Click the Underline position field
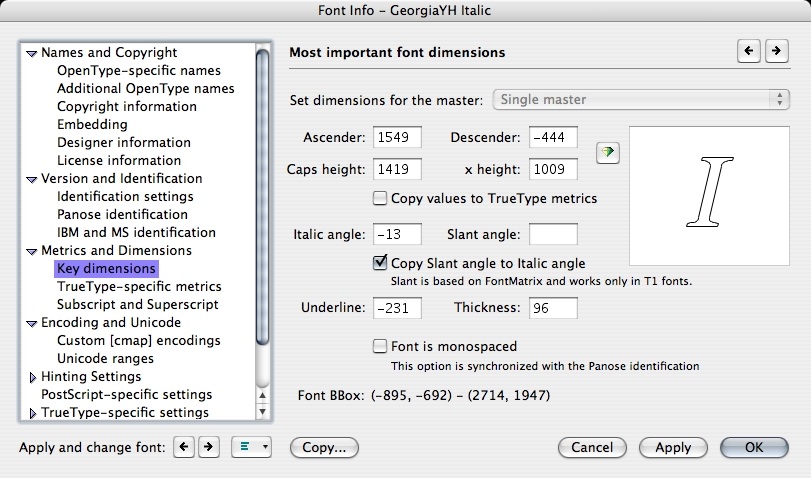 (397, 308)
